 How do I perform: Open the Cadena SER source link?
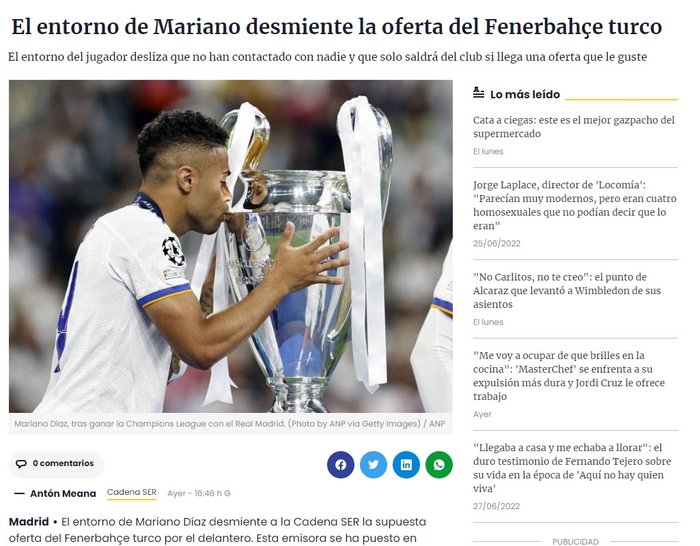[x=132, y=492]
